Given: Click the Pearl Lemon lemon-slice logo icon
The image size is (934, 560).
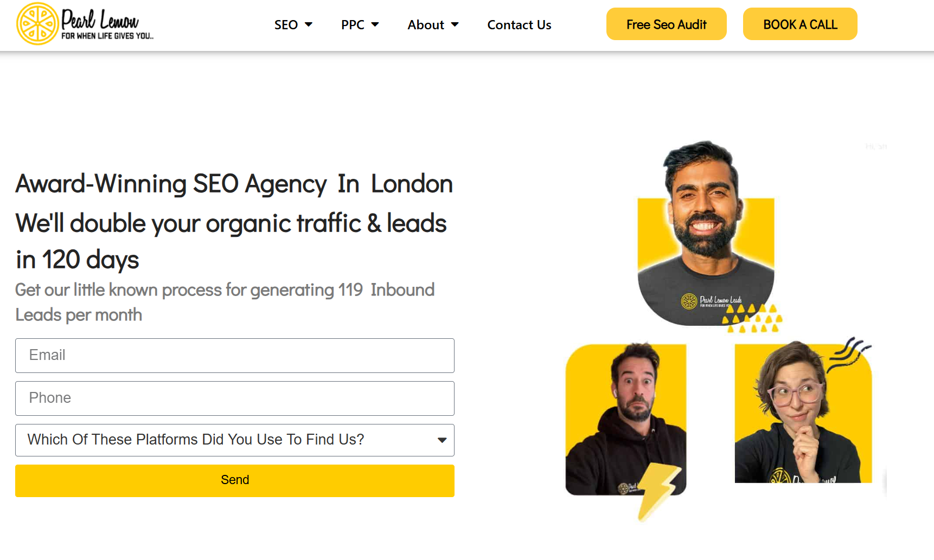Looking at the screenshot, I should coord(37,24).
